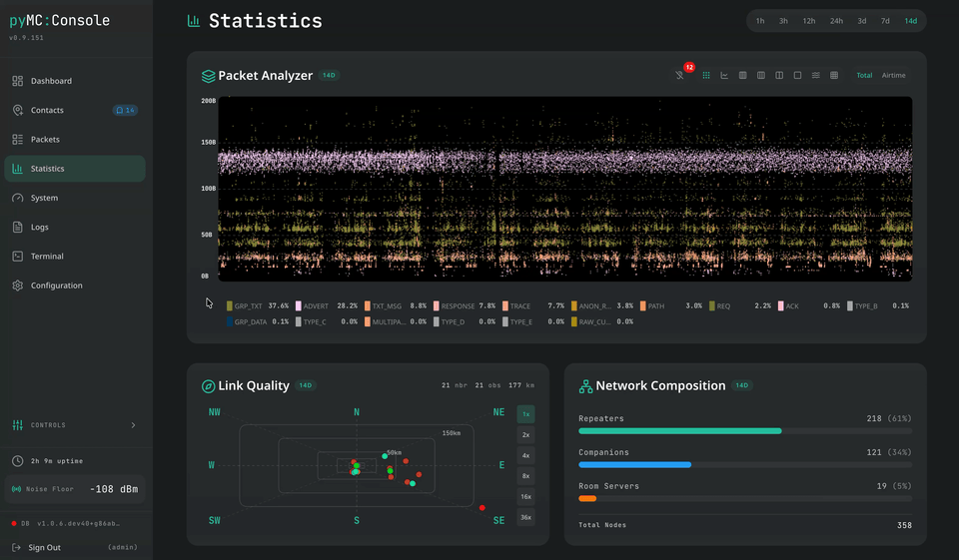
Task: Select the table rows view icon
Action: (834, 75)
